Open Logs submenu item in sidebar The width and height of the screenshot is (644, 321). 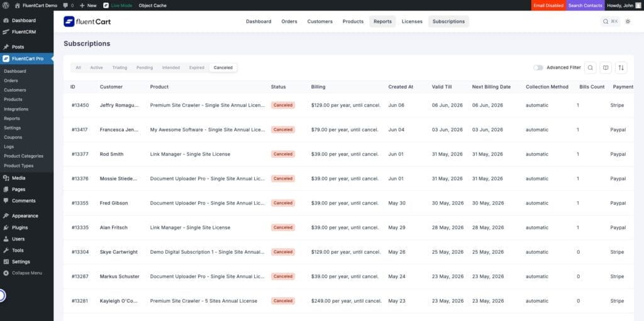pos(9,146)
